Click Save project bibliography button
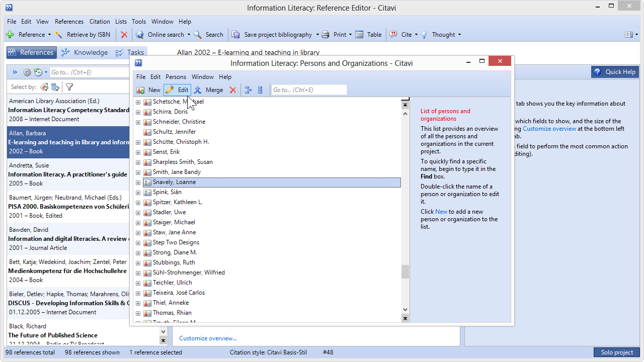This screenshot has height=362, width=644. (272, 35)
